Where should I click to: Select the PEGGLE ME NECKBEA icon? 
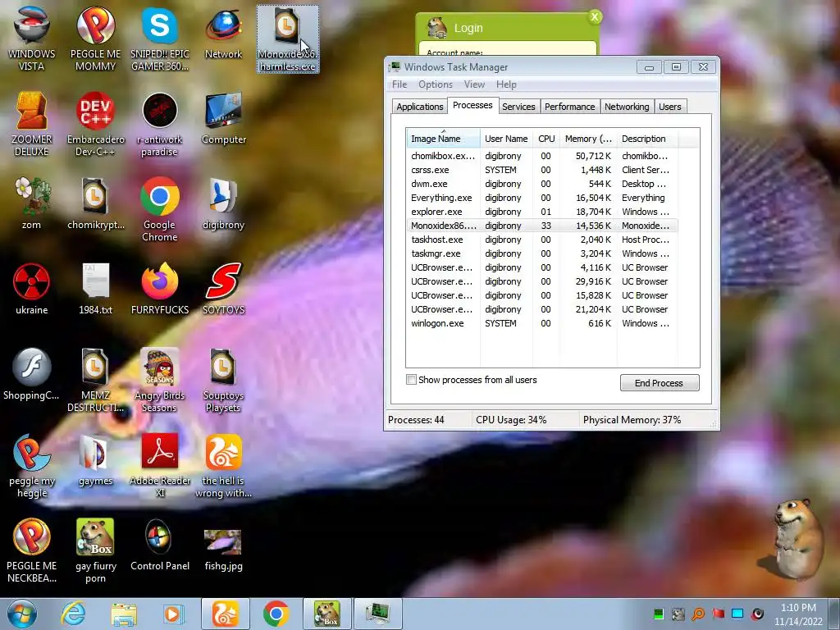point(31,550)
